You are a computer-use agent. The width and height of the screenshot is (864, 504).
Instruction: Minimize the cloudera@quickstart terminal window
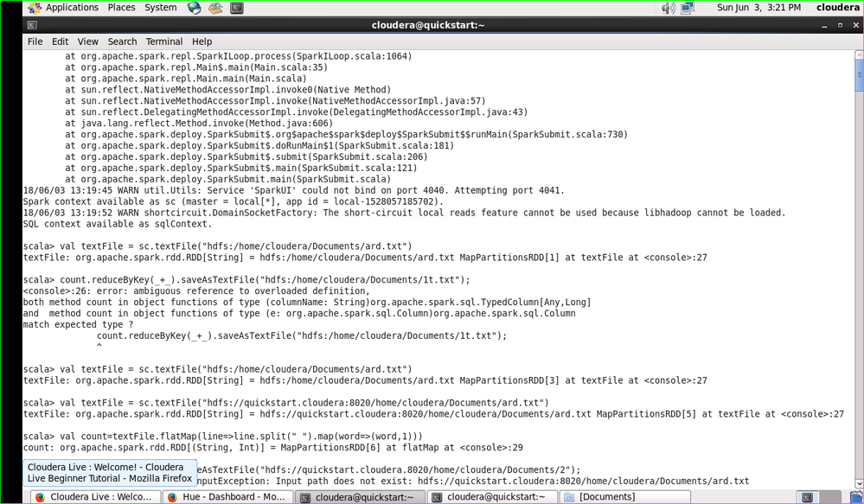(x=824, y=25)
